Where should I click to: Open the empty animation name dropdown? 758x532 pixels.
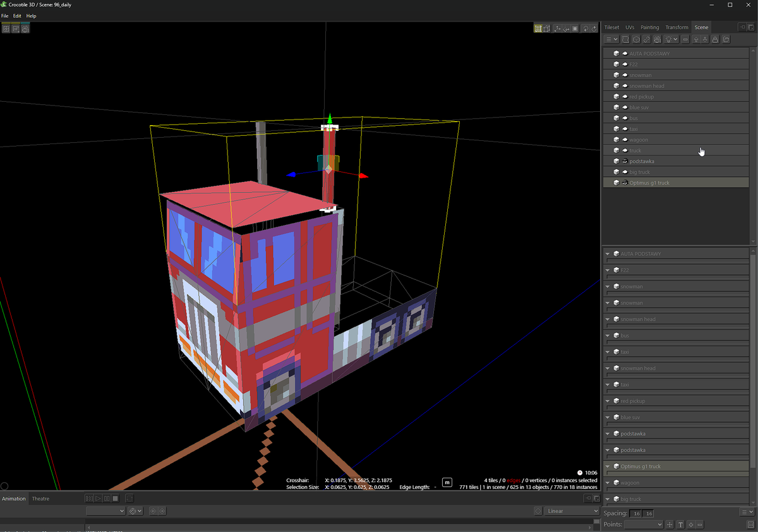[x=105, y=511]
